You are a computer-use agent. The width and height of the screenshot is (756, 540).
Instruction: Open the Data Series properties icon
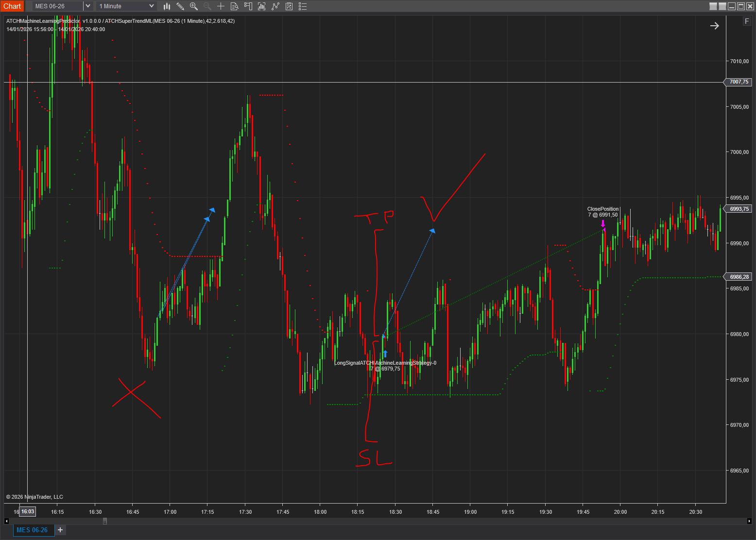289,6
